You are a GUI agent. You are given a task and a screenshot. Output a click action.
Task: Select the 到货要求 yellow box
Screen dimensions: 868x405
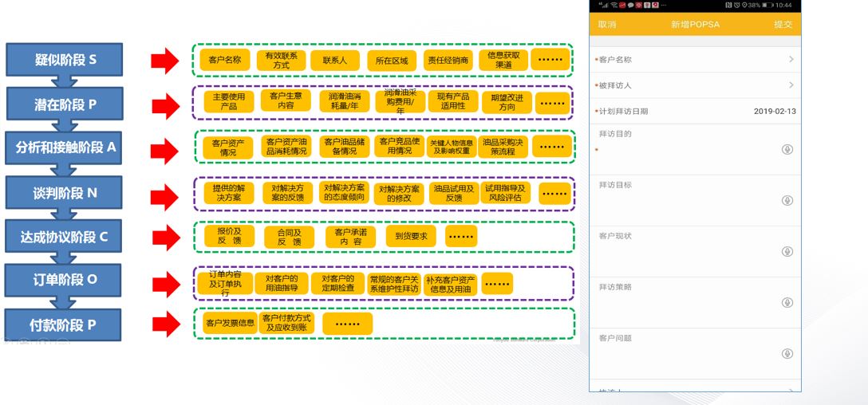tap(411, 236)
